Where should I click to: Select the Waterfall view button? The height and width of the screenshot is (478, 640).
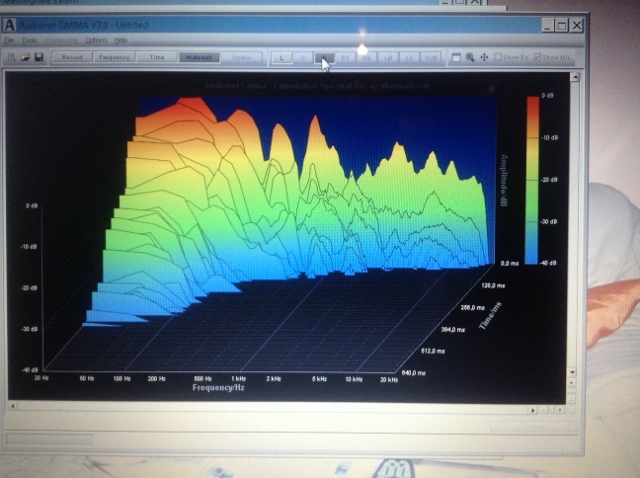pos(199,57)
